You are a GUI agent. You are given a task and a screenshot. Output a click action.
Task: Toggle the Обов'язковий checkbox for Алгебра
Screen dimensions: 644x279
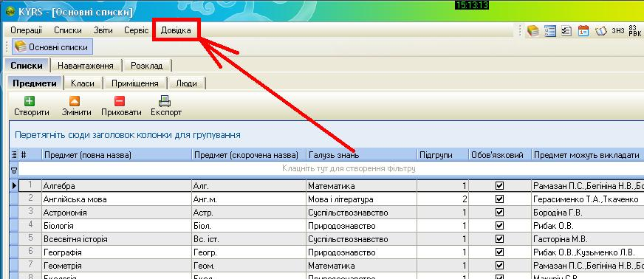click(500, 186)
